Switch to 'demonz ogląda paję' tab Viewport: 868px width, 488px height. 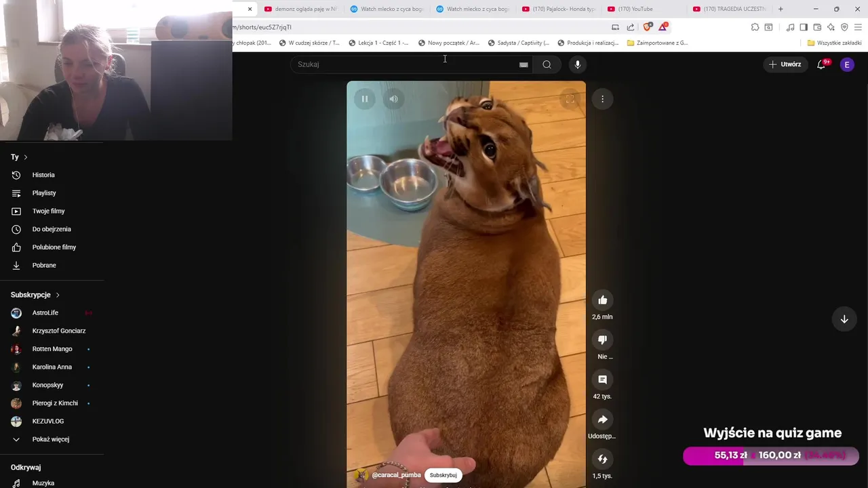[x=300, y=9]
